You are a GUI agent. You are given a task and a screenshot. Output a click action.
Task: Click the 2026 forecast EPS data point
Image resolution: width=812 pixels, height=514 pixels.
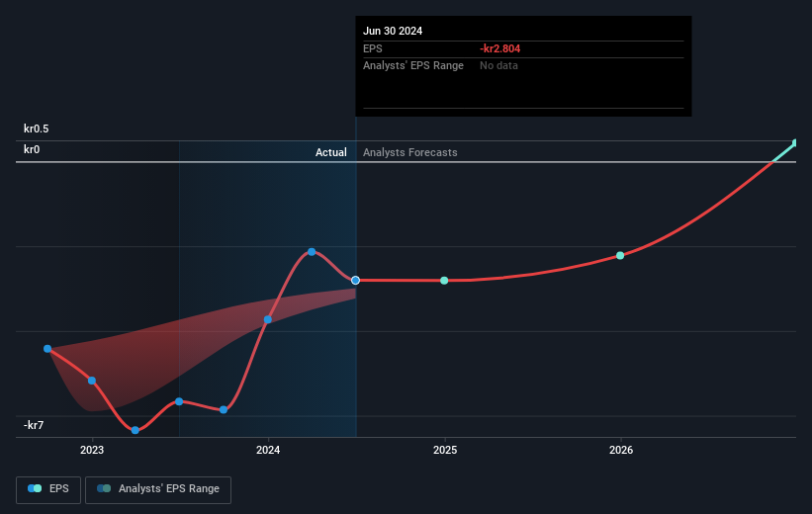[620, 256]
